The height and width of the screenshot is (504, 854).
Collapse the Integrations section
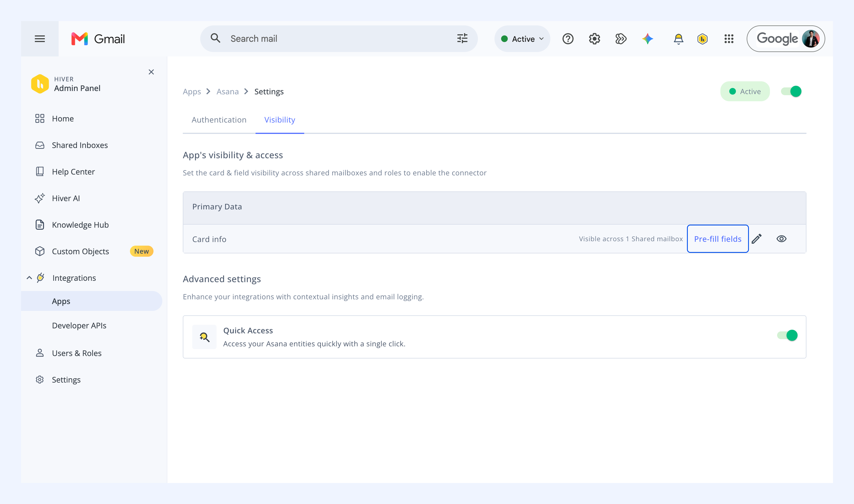[x=29, y=278]
